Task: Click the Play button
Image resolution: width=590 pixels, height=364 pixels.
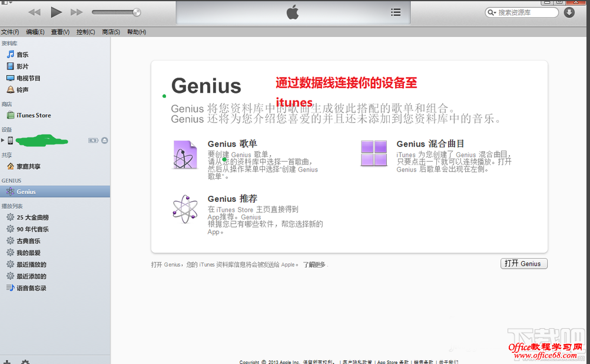Action: point(56,12)
